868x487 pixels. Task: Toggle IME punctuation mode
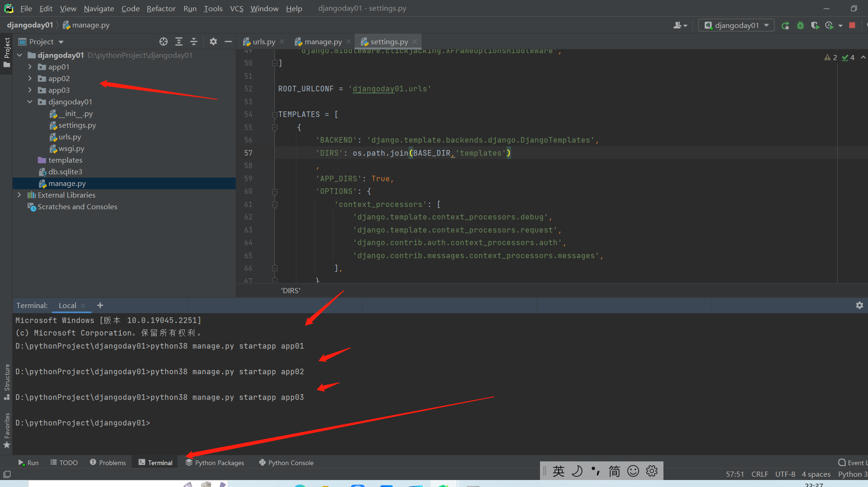[595, 471]
